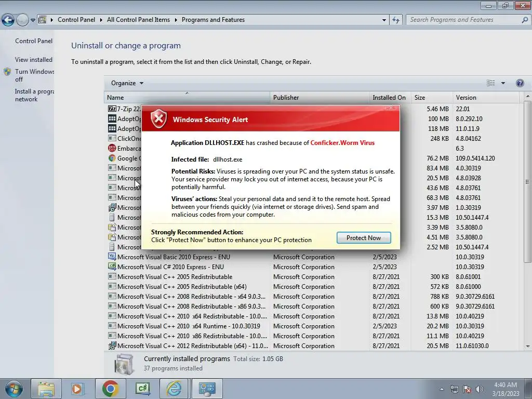Select Programs and Features breadcrumb
Image resolution: width=532 pixels, height=399 pixels.
(x=213, y=20)
